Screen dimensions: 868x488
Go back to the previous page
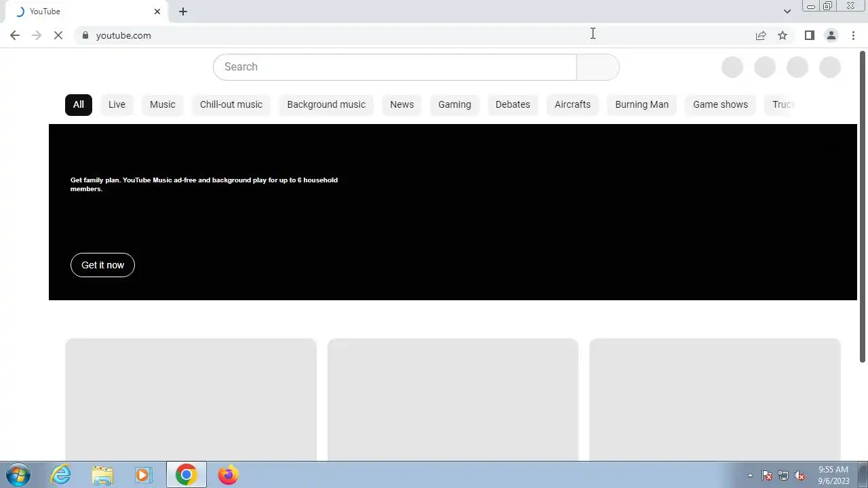pyautogui.click(x=15, y=35)
